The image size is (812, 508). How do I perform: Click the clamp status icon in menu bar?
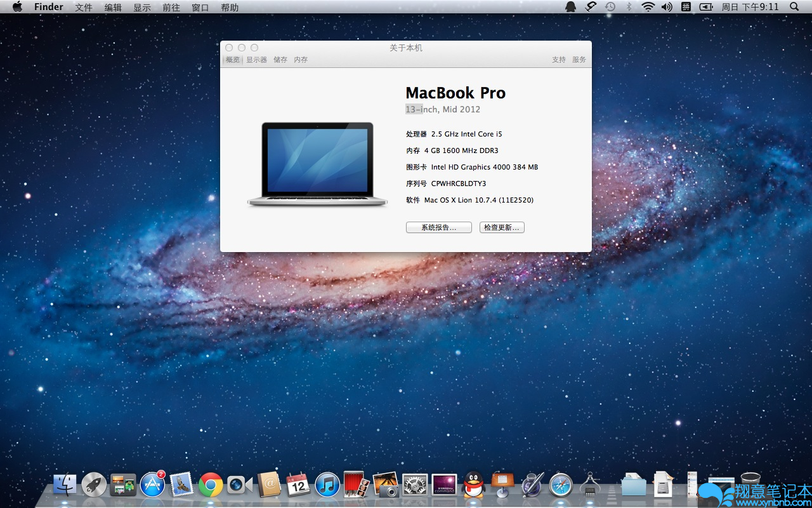pyautogui.click(x=590, y=7)
